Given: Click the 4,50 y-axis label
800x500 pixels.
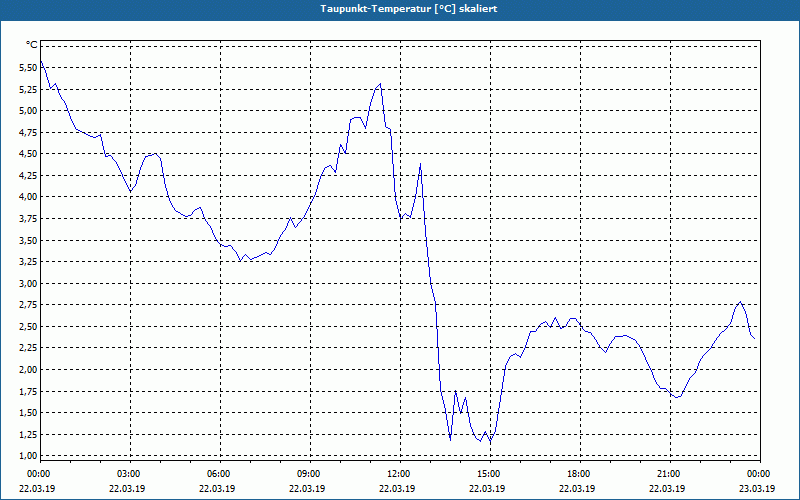Looking at the screenshot, I should point(29,154).
